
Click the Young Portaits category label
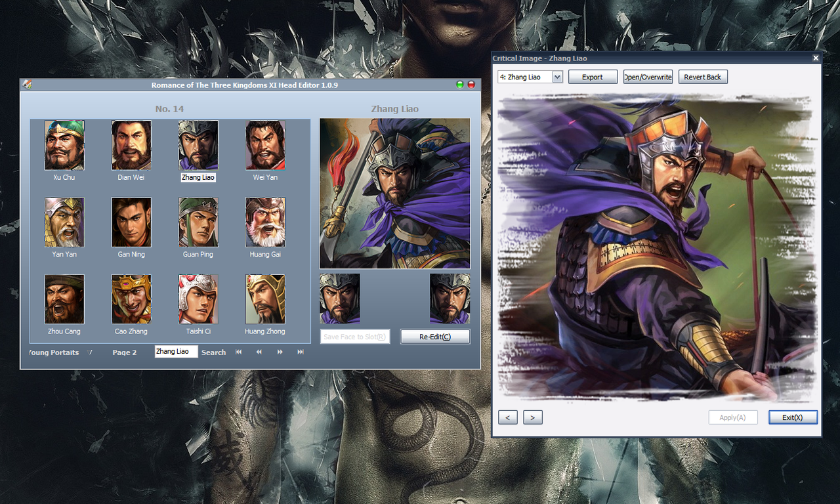tap(54, 352)
